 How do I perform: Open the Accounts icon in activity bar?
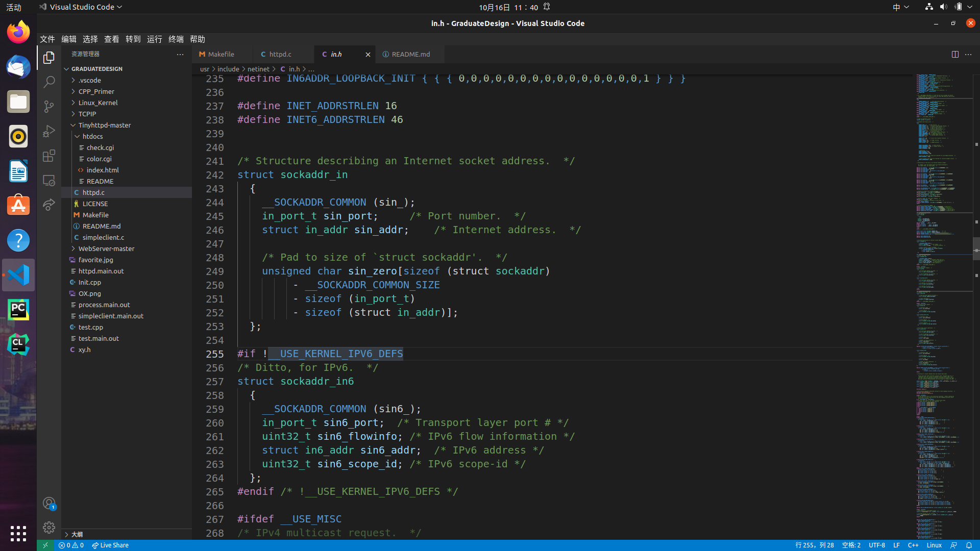tap(49, 504)
